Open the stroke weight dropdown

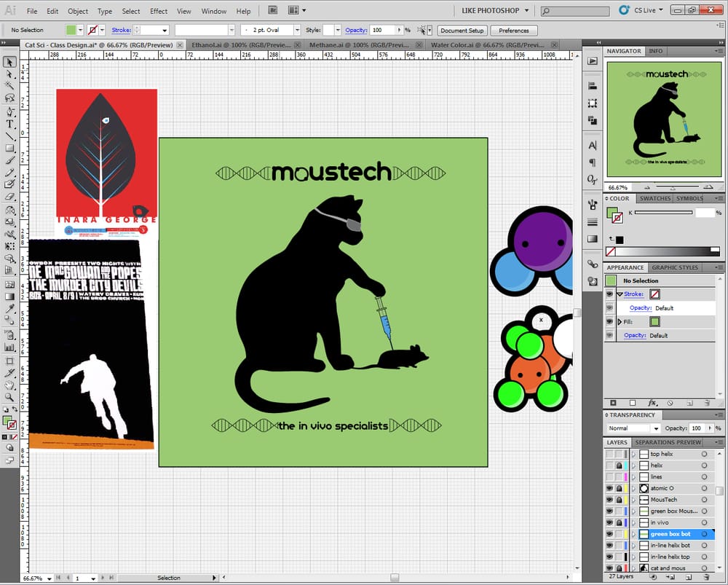(165, 30)
